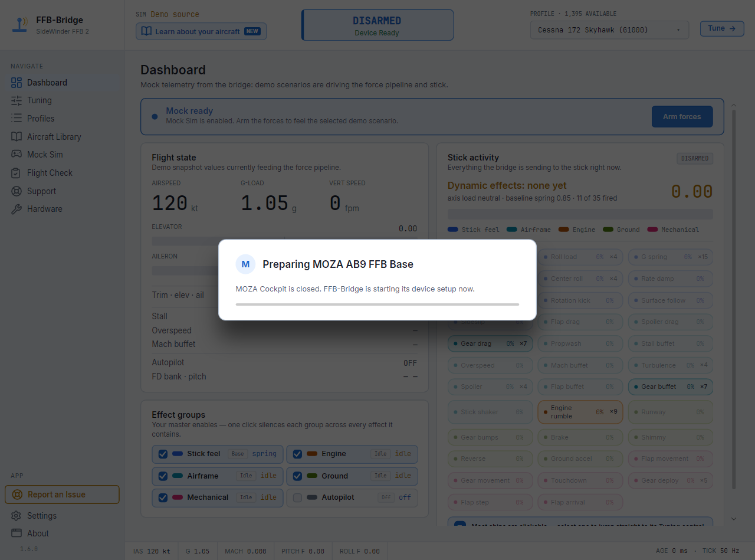Image resolution: width=755 pixels, height=560 pixels.
Task: Click the Engine legend color swatch
Action: pos(563,230)
